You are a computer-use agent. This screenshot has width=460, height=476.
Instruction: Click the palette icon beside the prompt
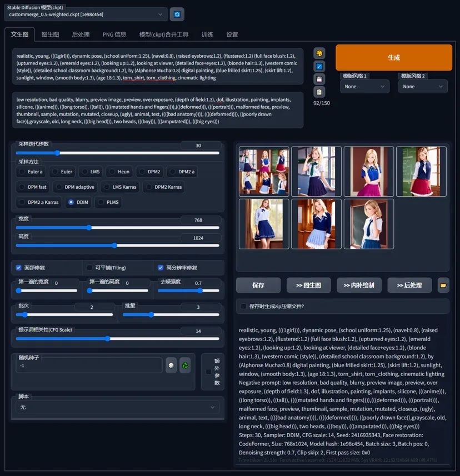[x=319, y=53]
